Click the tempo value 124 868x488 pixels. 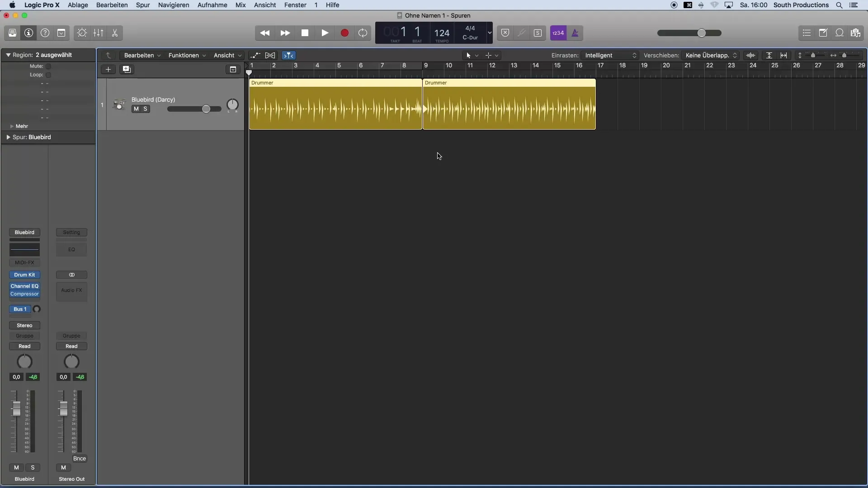pyautogui.click(x=442, y=33)
